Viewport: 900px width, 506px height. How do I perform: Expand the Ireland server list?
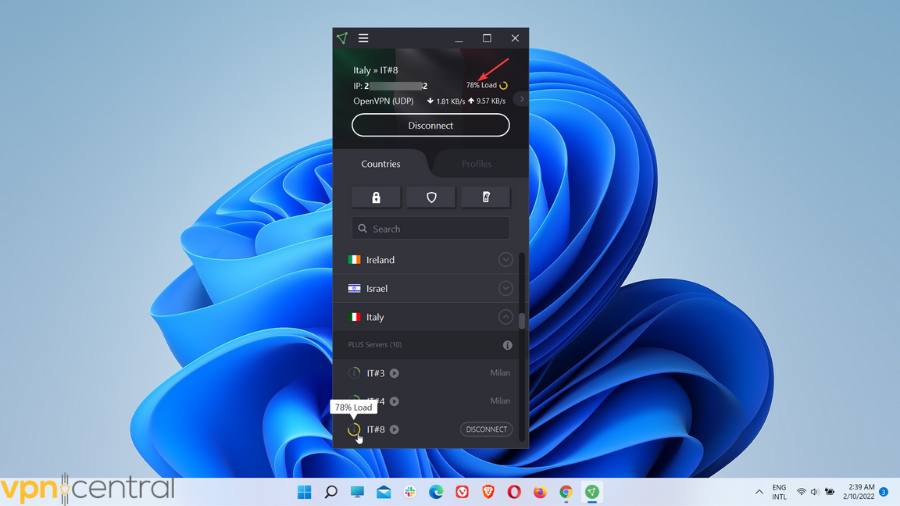505,260
